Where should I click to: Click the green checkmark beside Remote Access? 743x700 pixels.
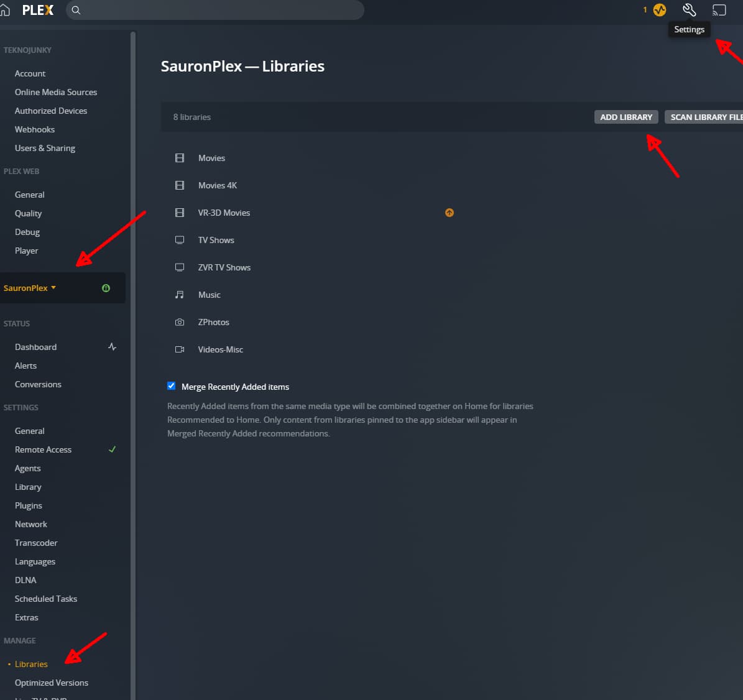pos(113,449)
